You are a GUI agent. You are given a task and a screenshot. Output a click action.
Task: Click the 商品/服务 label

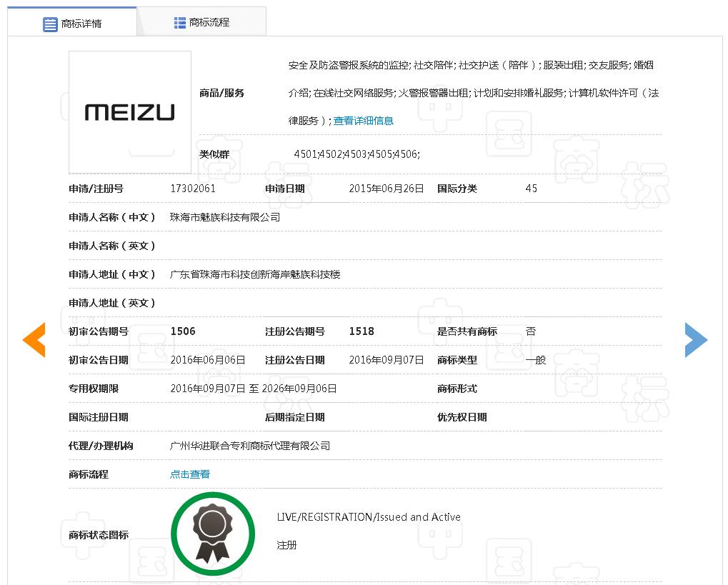pos(222,93)
